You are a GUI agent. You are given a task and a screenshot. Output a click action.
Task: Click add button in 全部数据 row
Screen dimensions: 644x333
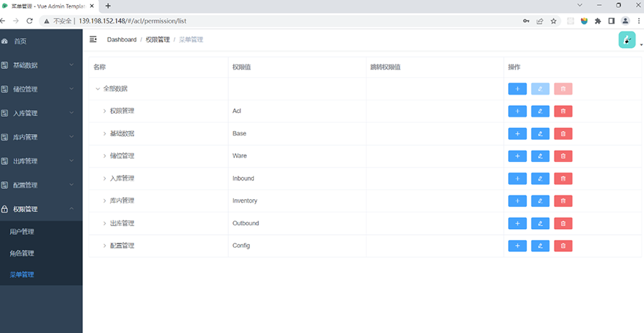click(x=517, y=89)
